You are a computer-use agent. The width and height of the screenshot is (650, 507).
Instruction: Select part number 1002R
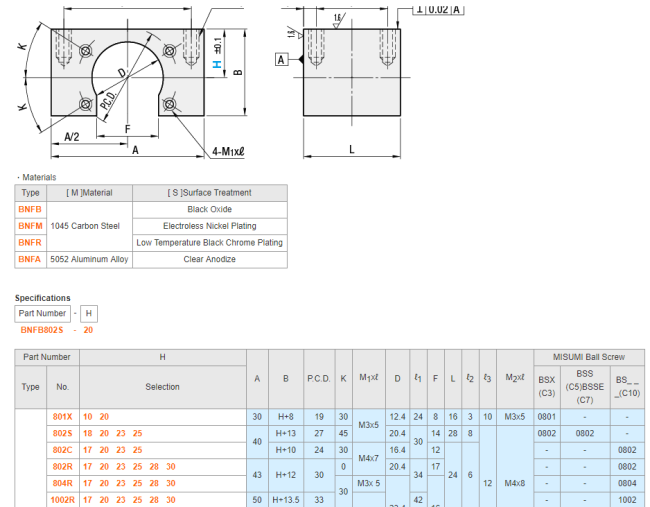pyautogui.click(x=60, y=499)
